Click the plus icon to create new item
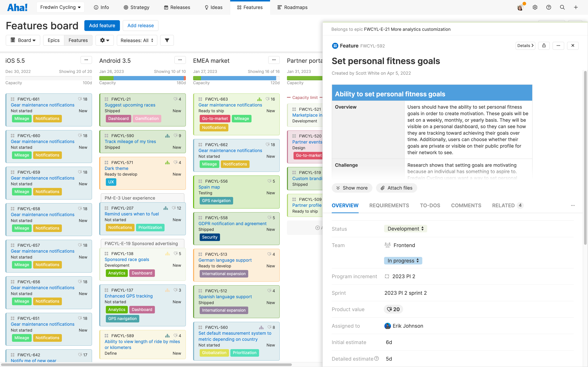The width and height of the screenshot is (588, 367). tap(576, 7)
